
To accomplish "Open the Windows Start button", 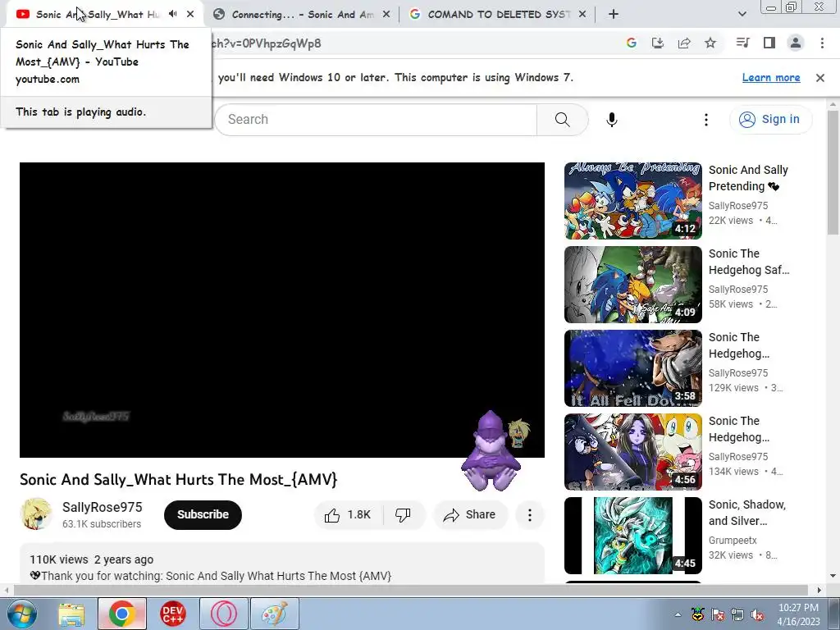I will coord(21,614).
